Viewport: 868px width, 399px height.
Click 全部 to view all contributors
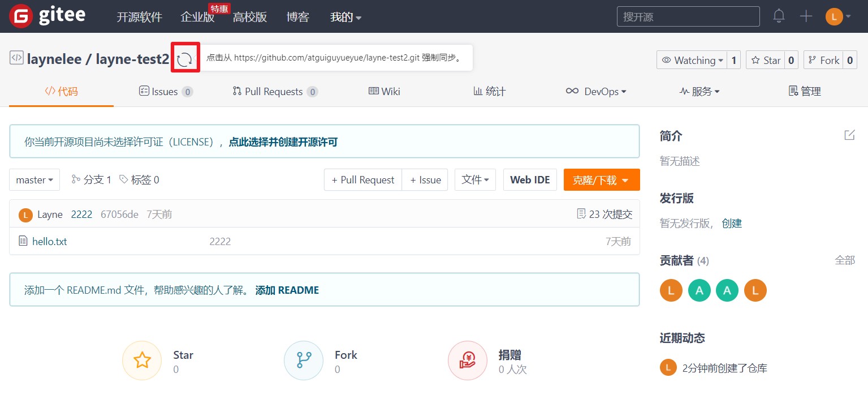click(845, 260)
